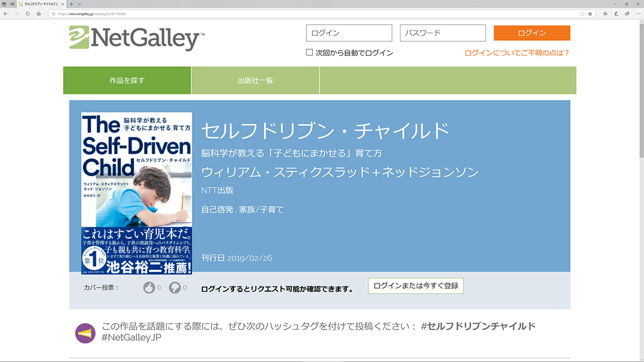This screenshot has height=362, width=644.
Task: Click the ログイン username input field
Action: tap(349, 33)
